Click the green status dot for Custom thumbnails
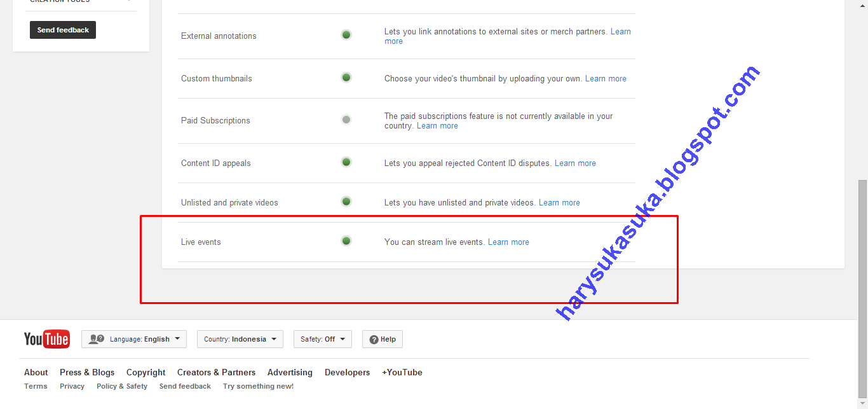 (346, 77)
